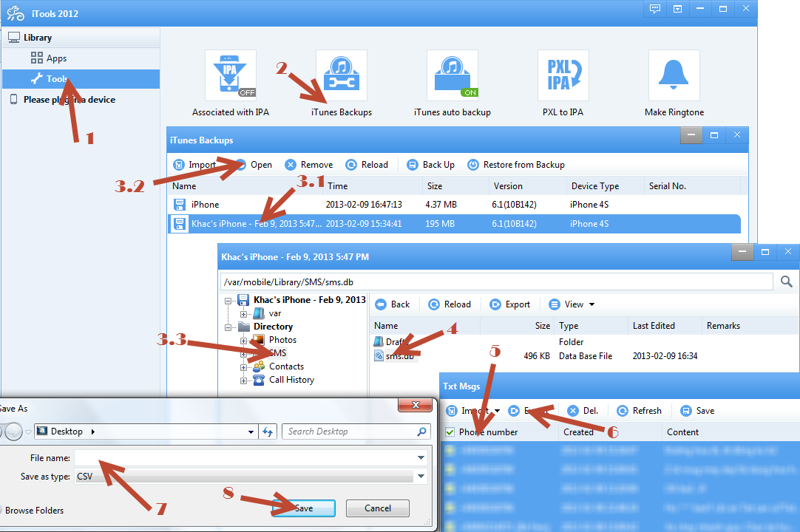
Task: Click Import in iTunes Backups toolbar
Action: pos(194,165)
